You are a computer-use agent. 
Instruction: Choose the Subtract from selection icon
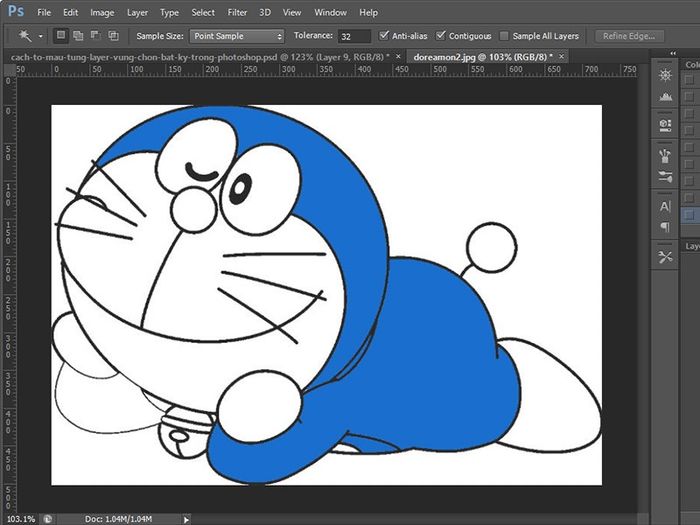96,36
